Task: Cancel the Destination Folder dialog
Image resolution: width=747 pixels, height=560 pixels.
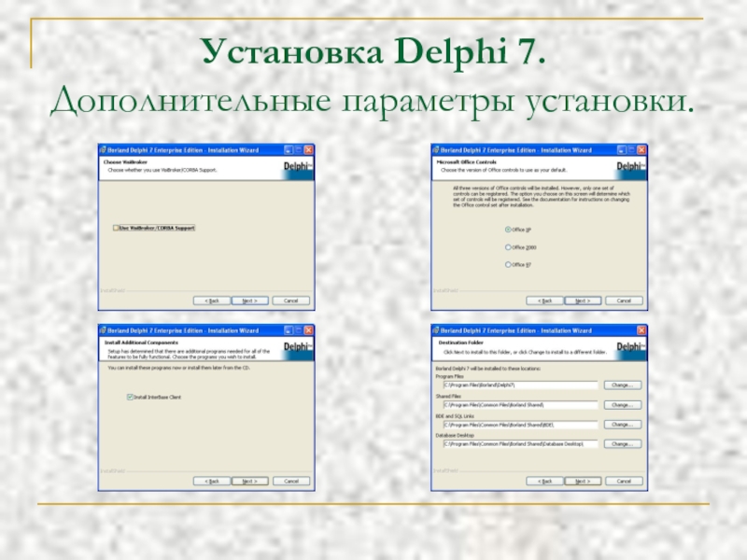Action: (x=624, y=482)
